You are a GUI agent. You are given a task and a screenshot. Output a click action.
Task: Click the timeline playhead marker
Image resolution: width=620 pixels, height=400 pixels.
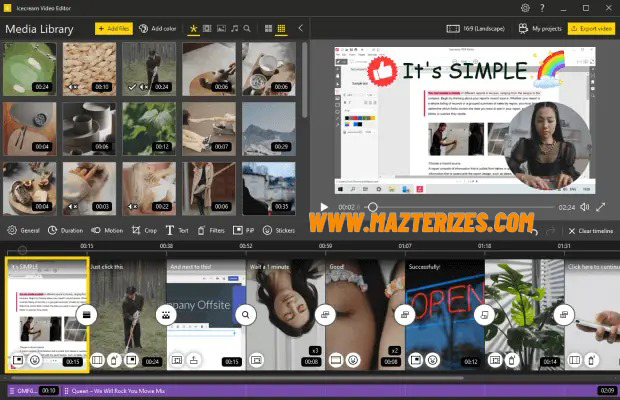click(x=23, y=250)
